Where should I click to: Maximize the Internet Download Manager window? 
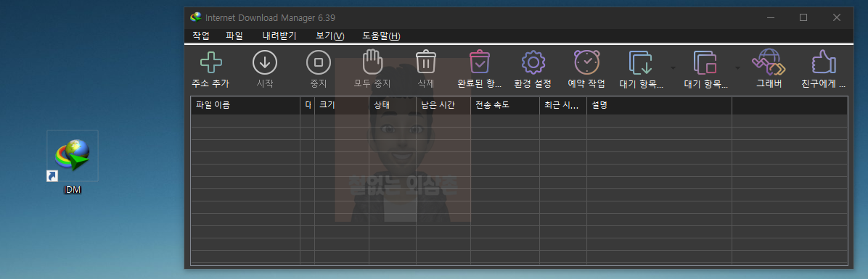pyautogui.click(x=803, y=17)
